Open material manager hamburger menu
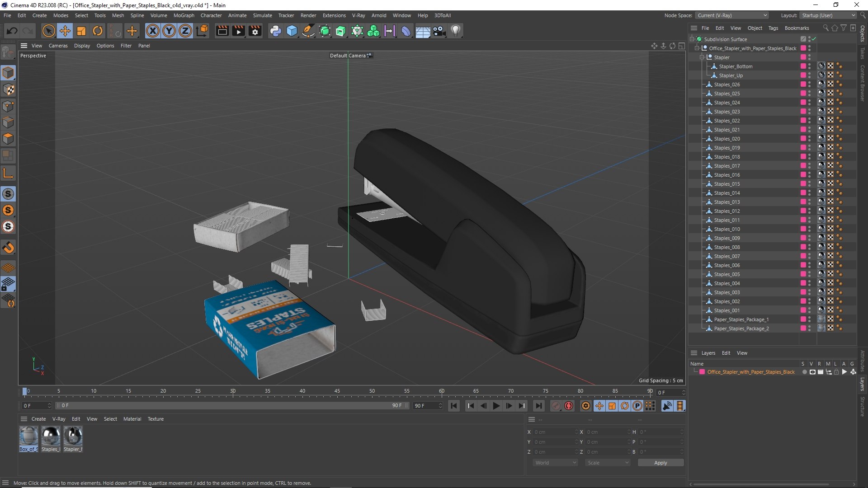 (x=24, y=419)
